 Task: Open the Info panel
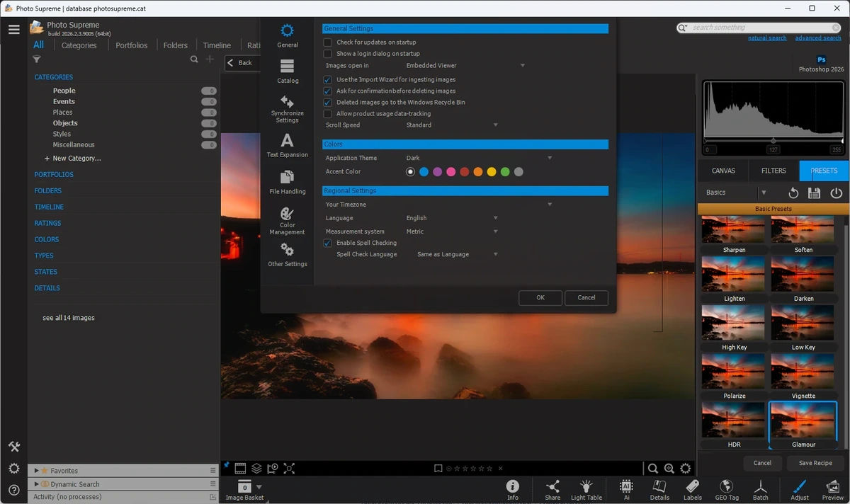pos(513,490)
